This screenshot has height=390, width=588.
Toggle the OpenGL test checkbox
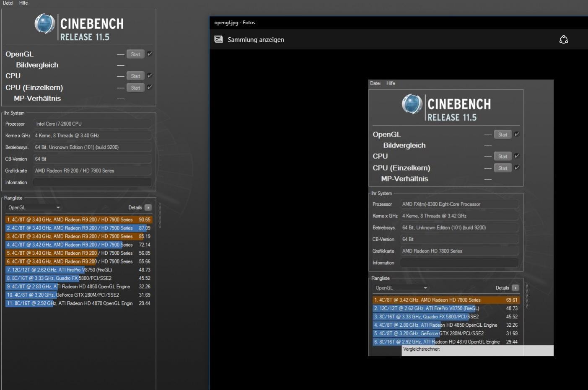point(150,54)
